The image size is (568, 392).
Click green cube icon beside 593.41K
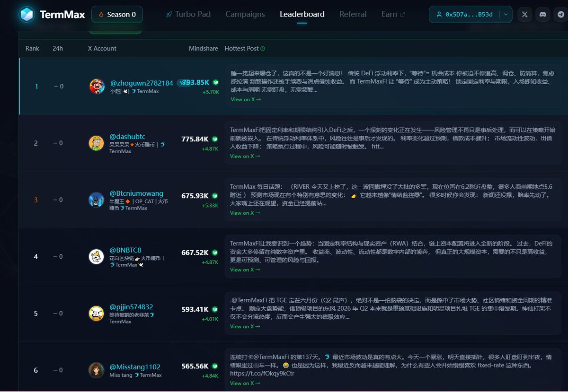point(215,309)
